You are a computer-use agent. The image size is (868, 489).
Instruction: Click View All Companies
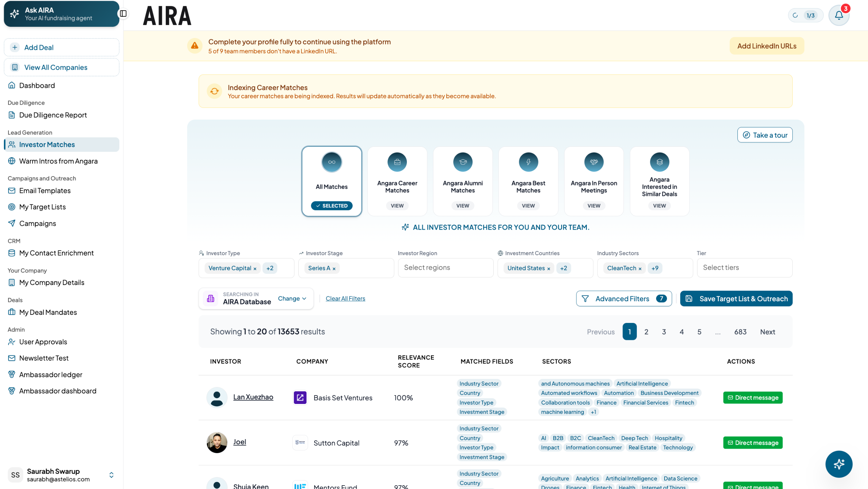coord(62,67)
